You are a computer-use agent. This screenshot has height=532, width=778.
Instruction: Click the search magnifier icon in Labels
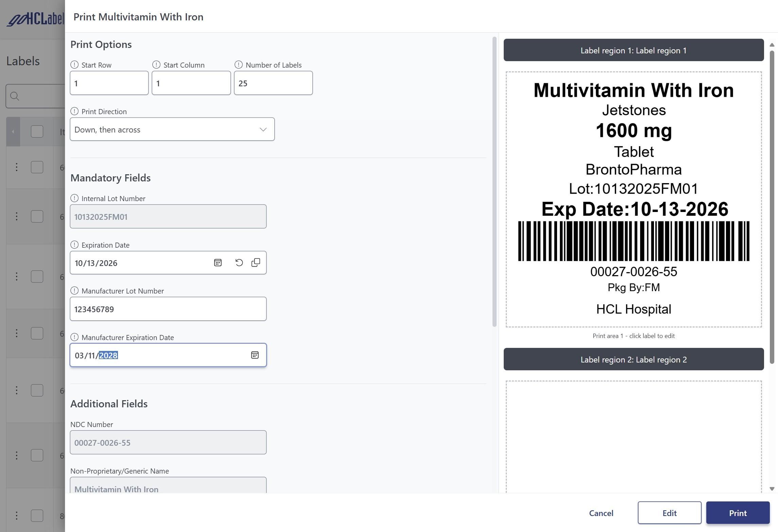[x=15, y=96]
